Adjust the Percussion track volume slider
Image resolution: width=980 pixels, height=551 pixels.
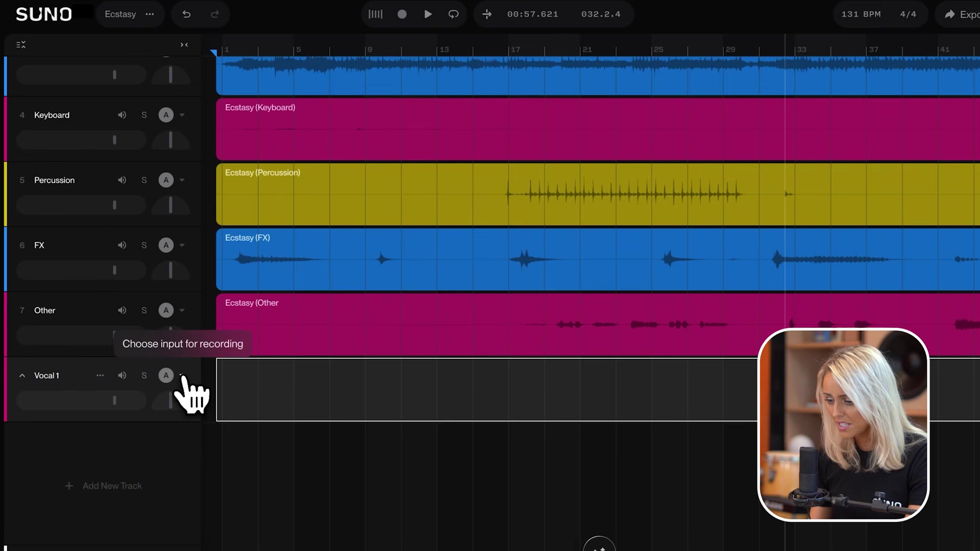(81, 205)
